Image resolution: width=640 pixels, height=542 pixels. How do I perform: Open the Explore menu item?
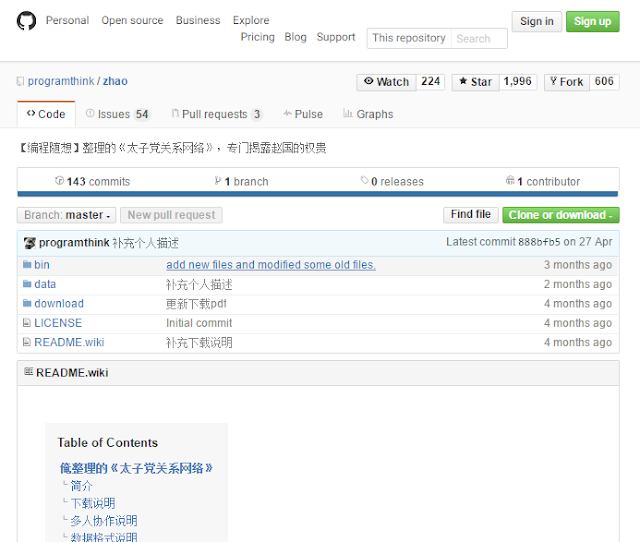point(251,20)
